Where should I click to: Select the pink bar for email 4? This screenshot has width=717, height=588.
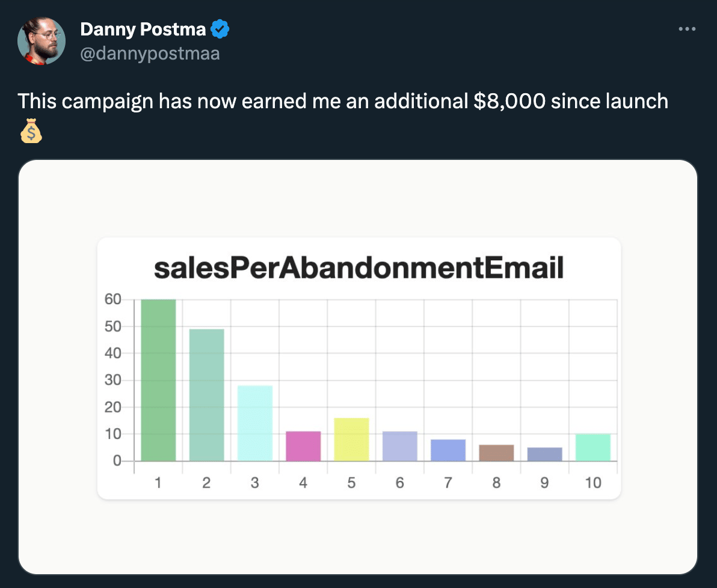pyautogui.click(x=303, y=446)
